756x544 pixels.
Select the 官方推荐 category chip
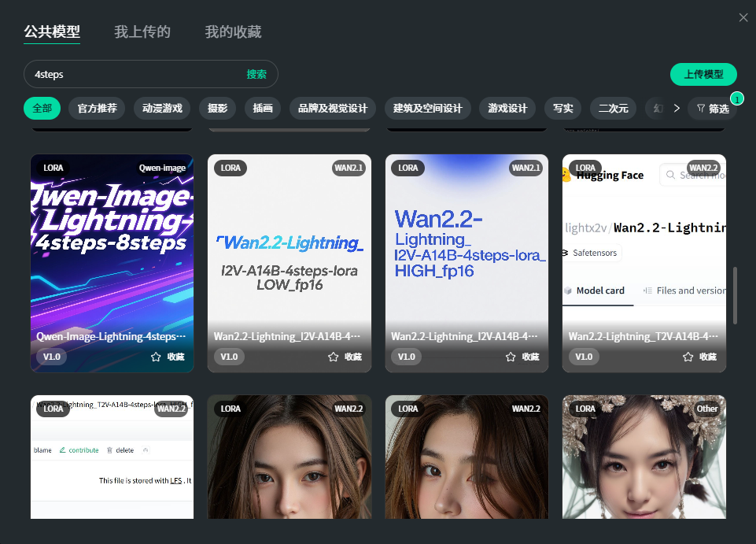pos(97,108)
